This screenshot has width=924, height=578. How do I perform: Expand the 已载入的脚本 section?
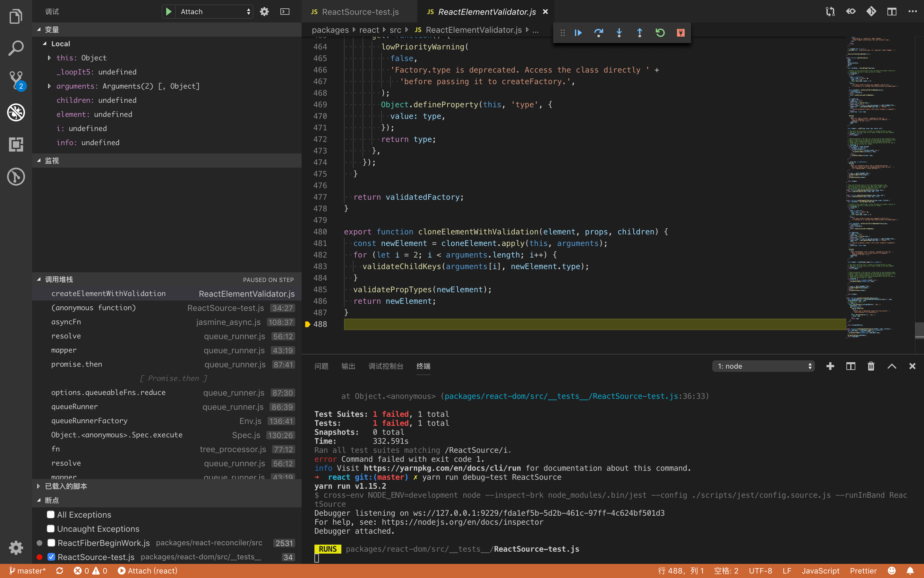click(167, 486)
